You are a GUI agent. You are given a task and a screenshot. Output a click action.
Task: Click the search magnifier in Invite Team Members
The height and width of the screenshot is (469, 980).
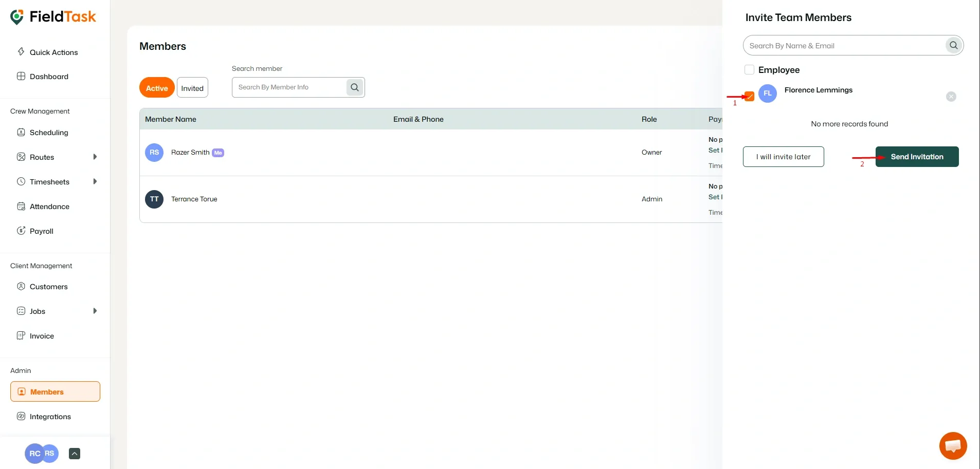953,45
